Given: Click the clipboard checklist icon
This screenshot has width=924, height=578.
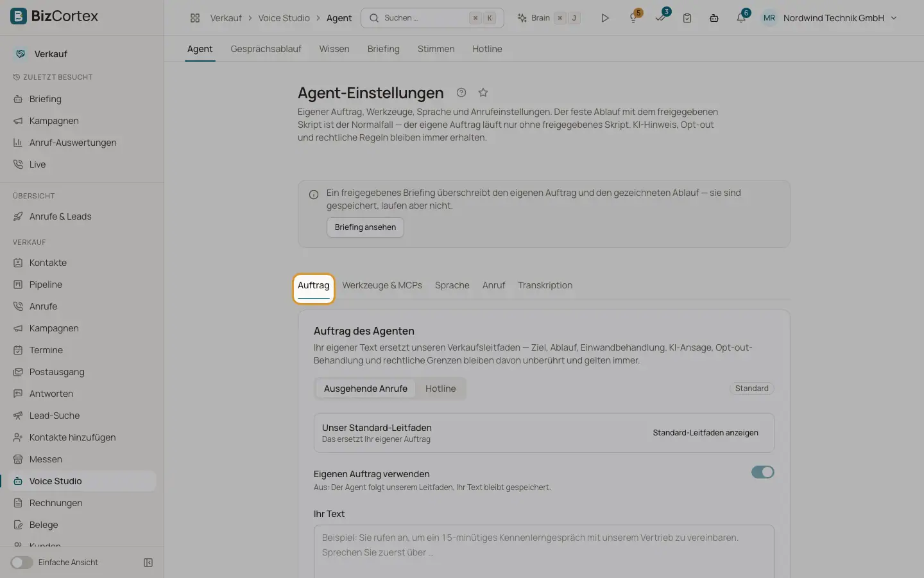Looking at the screenshot, I should pyautogui.click(x=687, y=18).
